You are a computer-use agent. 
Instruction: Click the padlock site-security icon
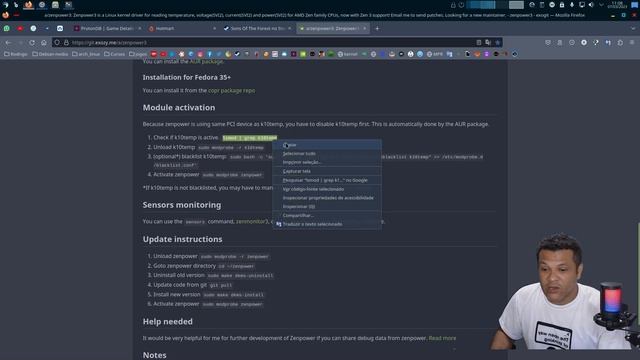click(x=66, y=42)
